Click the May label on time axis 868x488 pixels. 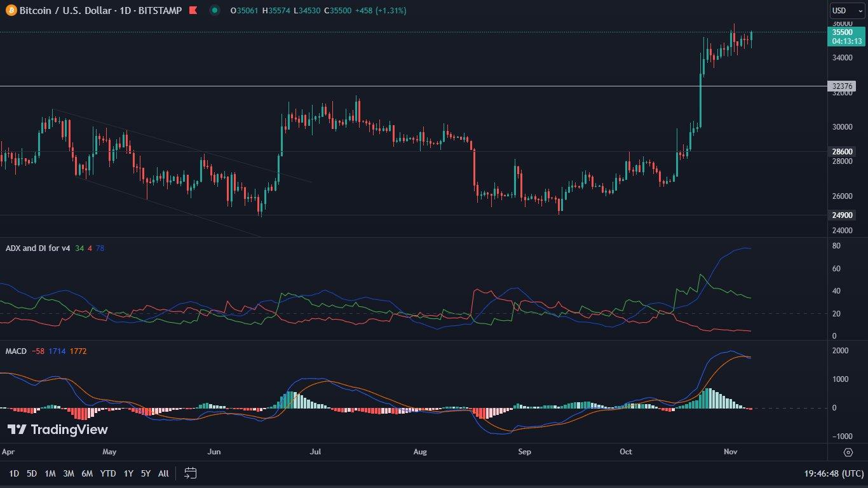(x=109, y=452)
